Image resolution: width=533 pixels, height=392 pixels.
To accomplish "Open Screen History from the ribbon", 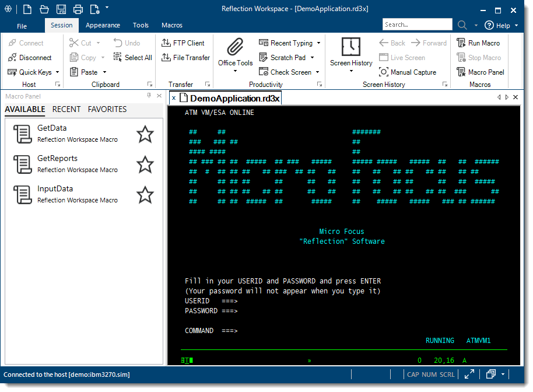I will [x=351, y=48].
